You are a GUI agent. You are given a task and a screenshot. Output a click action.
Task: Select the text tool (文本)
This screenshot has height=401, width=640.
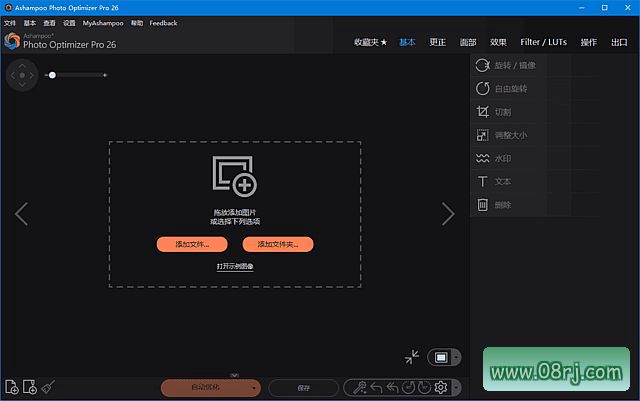point(483,182)
